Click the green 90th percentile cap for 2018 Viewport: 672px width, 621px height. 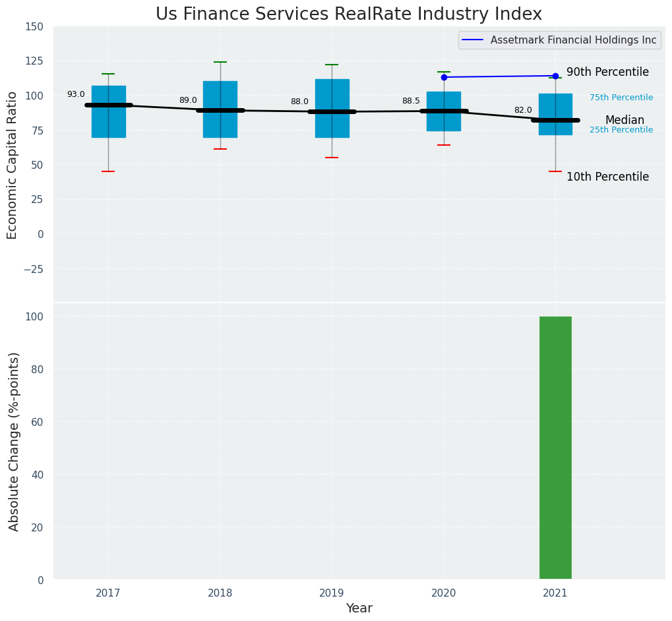click(x=220, y=62)
